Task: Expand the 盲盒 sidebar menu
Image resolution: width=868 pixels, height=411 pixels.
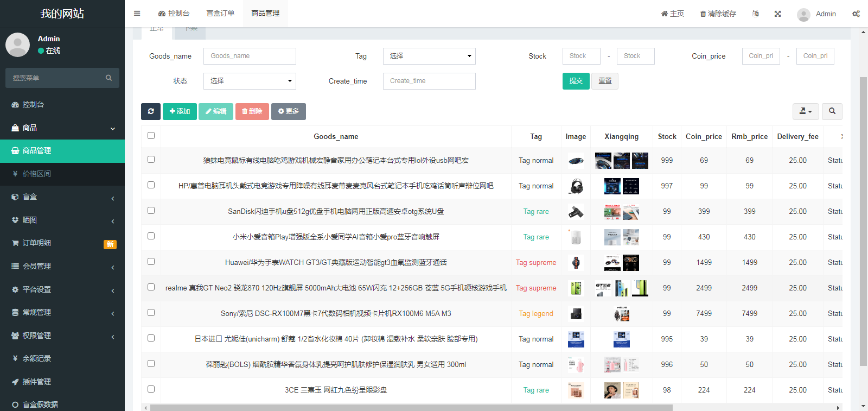Action: [62, 197]
